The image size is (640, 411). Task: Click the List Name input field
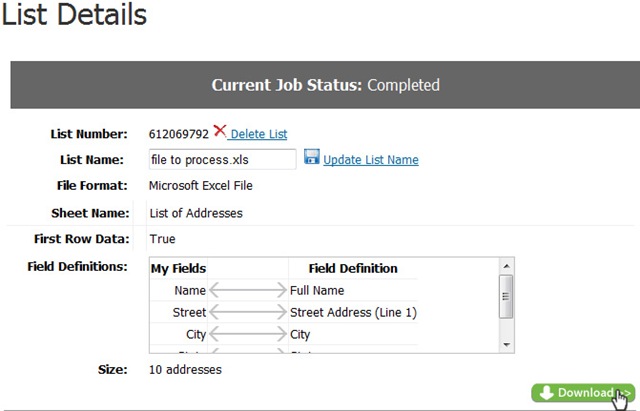click(222, 159)
